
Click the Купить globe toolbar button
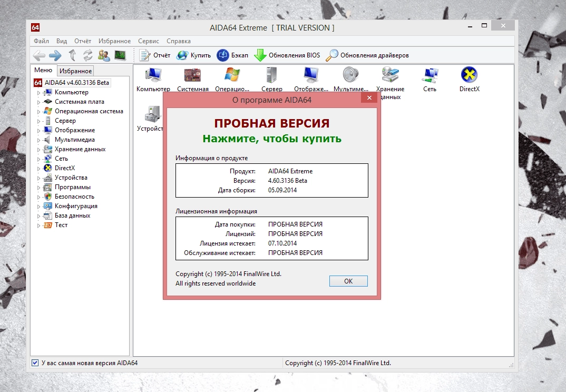(x=193, y=55)
